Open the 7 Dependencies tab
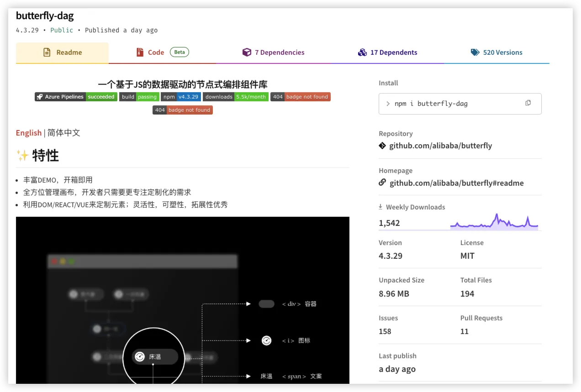 [273, 52]
